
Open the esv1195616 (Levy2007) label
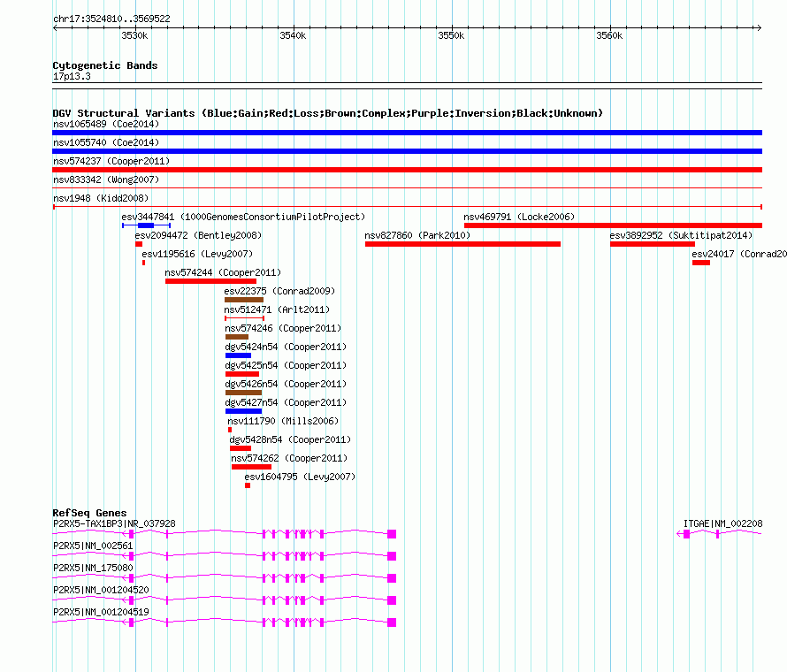pyautogui.click(x=197, y=254)
